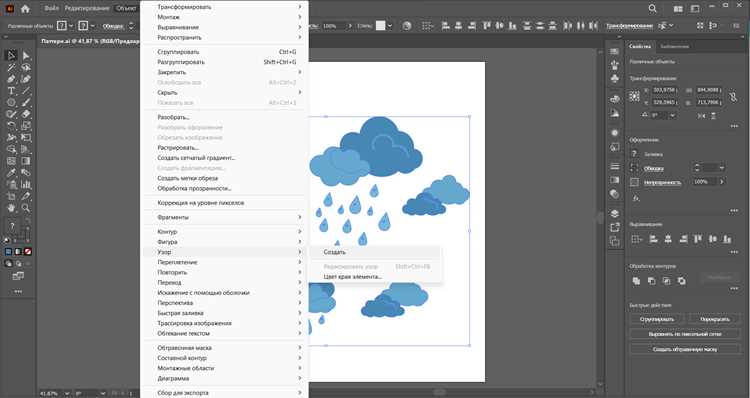The height and width of the screenshot is (398, 750).
Task: Click the Home icon in top bar
Action: tap(25, 9)
